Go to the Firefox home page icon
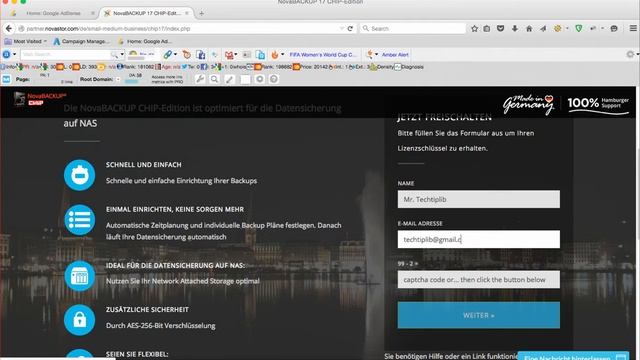 click(x=529, y=29)
